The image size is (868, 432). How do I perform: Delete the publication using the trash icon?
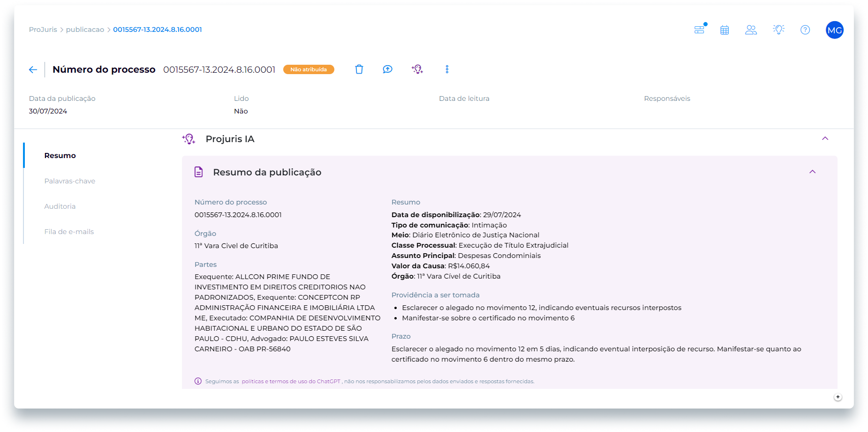[359, 69]
